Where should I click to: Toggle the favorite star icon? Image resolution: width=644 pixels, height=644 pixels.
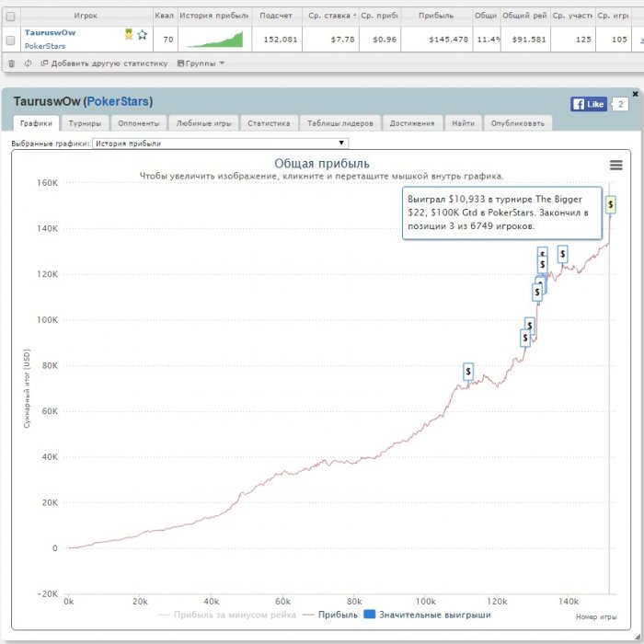[x=142, y=35]
